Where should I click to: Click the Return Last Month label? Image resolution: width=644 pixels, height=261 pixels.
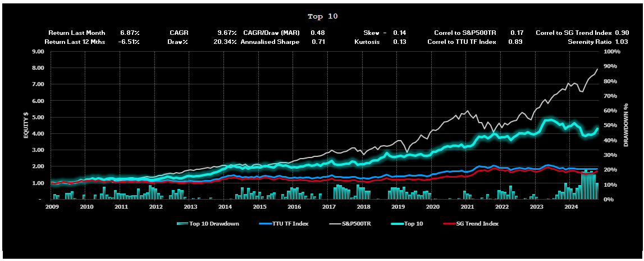coord(76,33)
